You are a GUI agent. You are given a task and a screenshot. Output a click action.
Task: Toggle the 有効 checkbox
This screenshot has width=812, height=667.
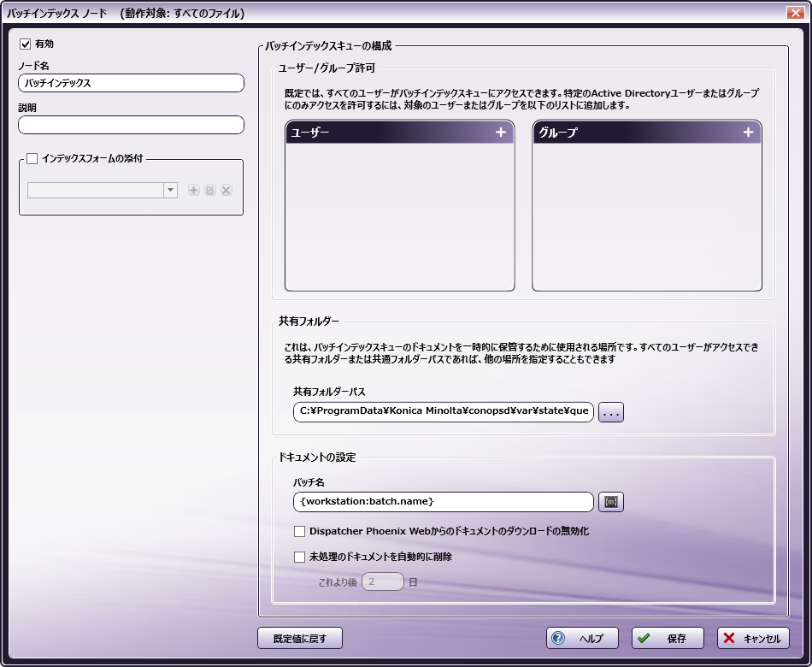click(26, 44)
